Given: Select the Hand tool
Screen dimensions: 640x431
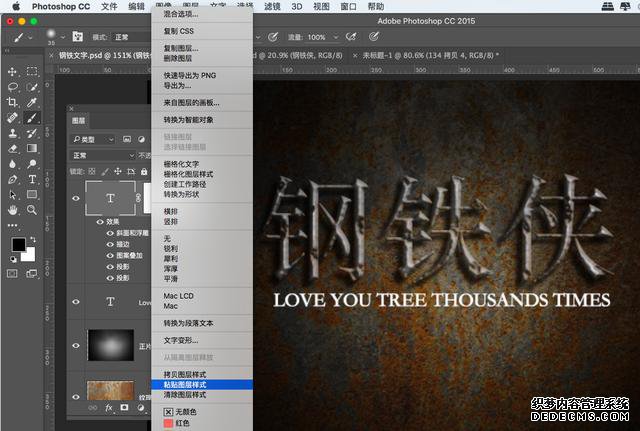Looking at the screenshot, I should pyautogui.click(x=12, y=210).
